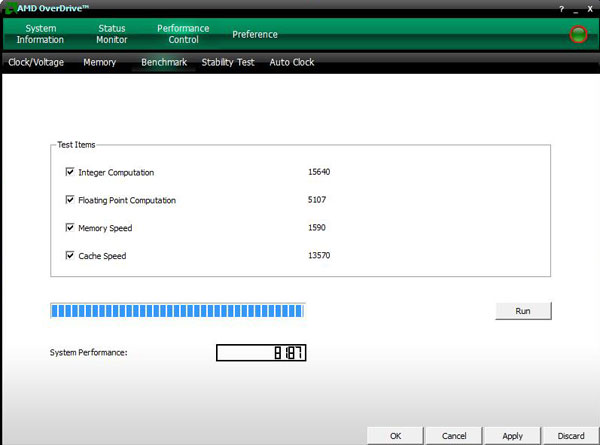The image size is (600, 445).
Task: Switch to Status Monitor section
Action: click(112, 34)
